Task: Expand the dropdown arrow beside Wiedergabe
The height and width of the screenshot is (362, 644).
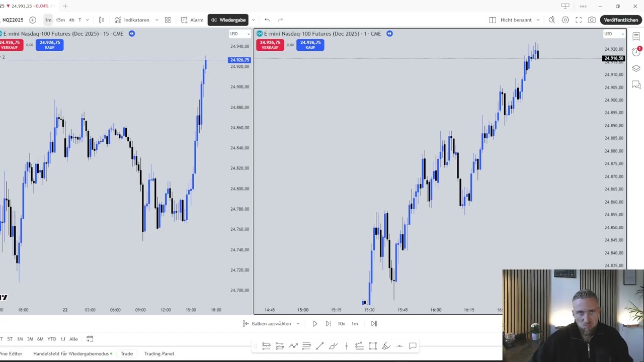Action: point(253,20)
